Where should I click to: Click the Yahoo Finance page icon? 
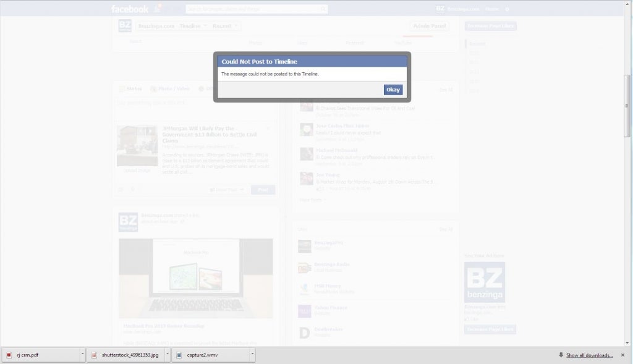click(x=304, y=311)
